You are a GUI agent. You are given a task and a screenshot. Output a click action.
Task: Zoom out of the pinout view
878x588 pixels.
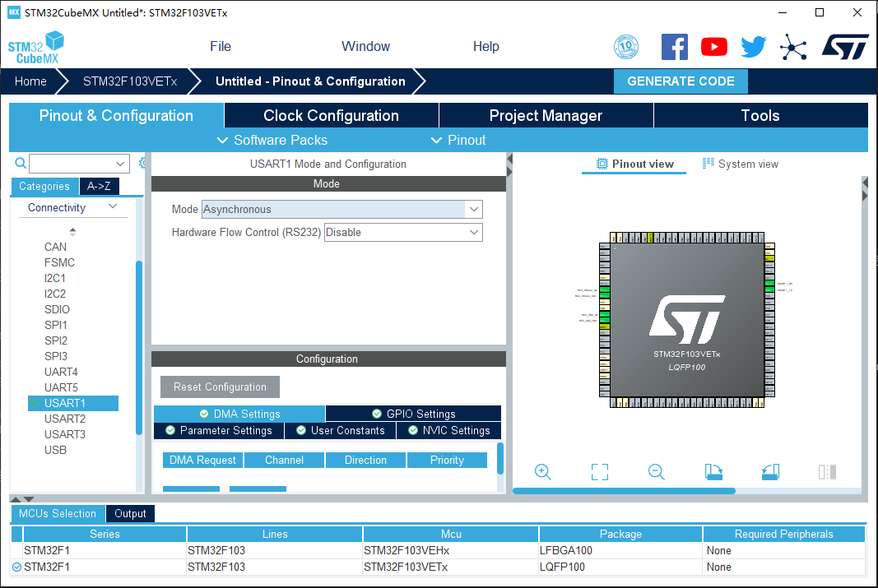[657, 471]
